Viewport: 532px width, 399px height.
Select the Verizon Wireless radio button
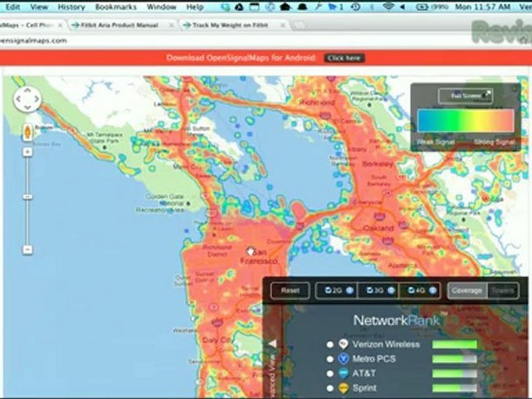(x=330, y=344)
